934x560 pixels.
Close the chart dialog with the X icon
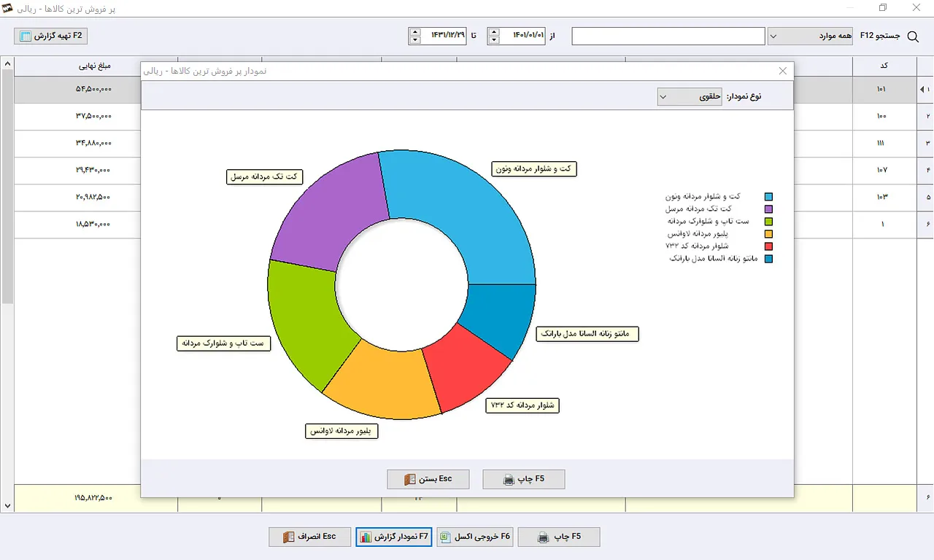[x=783, y=71]
